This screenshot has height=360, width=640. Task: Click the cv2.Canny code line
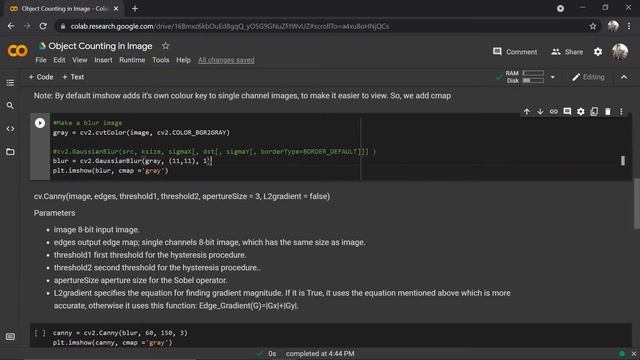tap(120, 333)
